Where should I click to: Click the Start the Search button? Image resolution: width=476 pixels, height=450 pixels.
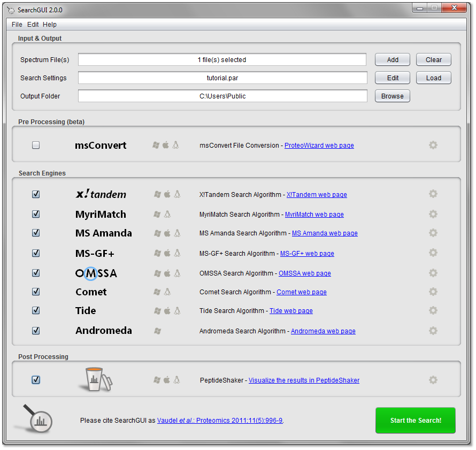pos(416,421)
